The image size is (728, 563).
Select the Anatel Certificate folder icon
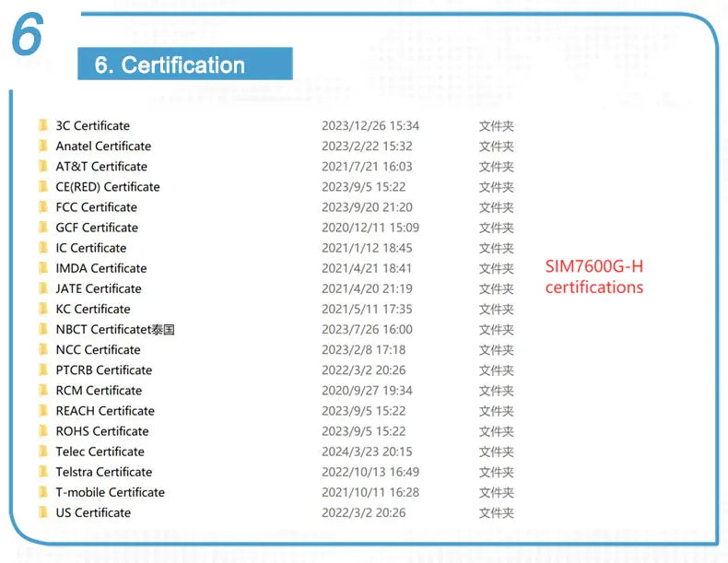(x=43, y=146)
